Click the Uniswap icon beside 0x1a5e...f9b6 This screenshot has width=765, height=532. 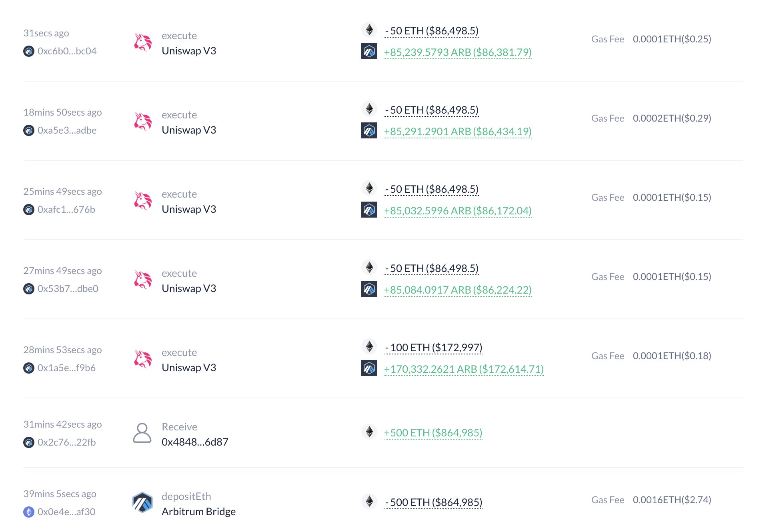(x=143, y=359)
